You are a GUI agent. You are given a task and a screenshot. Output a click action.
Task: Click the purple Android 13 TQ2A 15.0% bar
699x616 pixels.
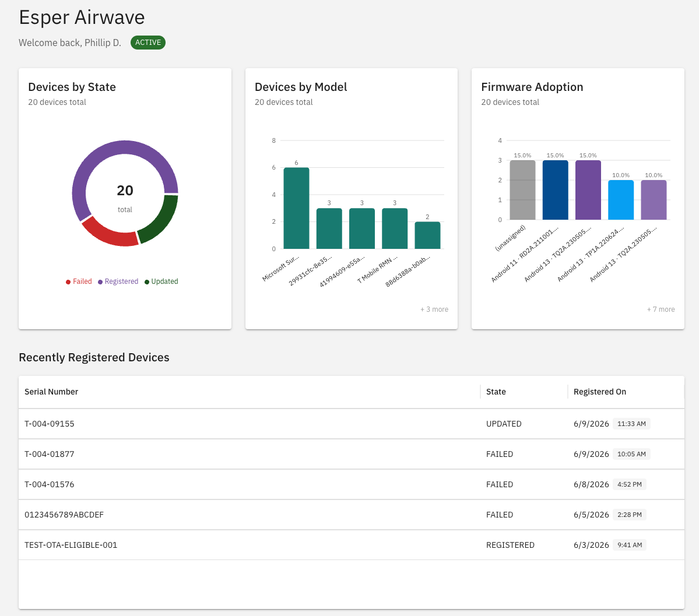pyautogui.click(x=588, y=190)
